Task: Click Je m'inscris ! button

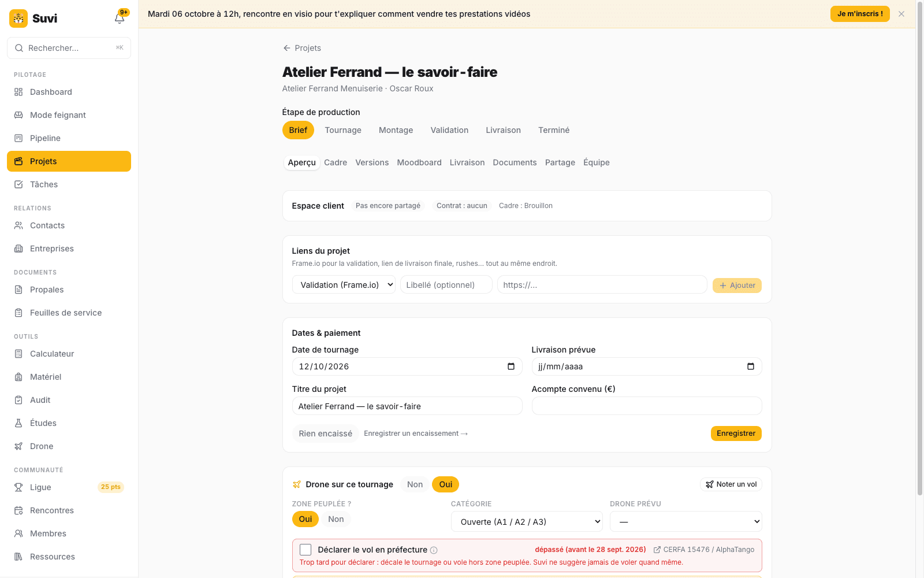Action: pyautogui.click(x=860, y=14)
